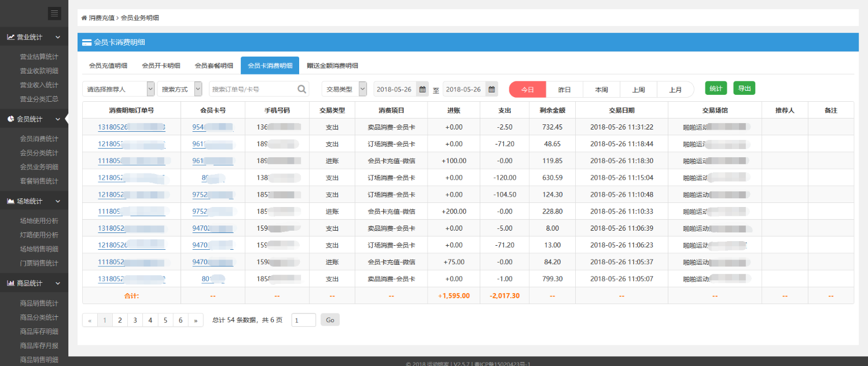Switch to 会员开卡明细 tab
The width and height of the screenshot is (868, 366).
click(x=161, y=65)
